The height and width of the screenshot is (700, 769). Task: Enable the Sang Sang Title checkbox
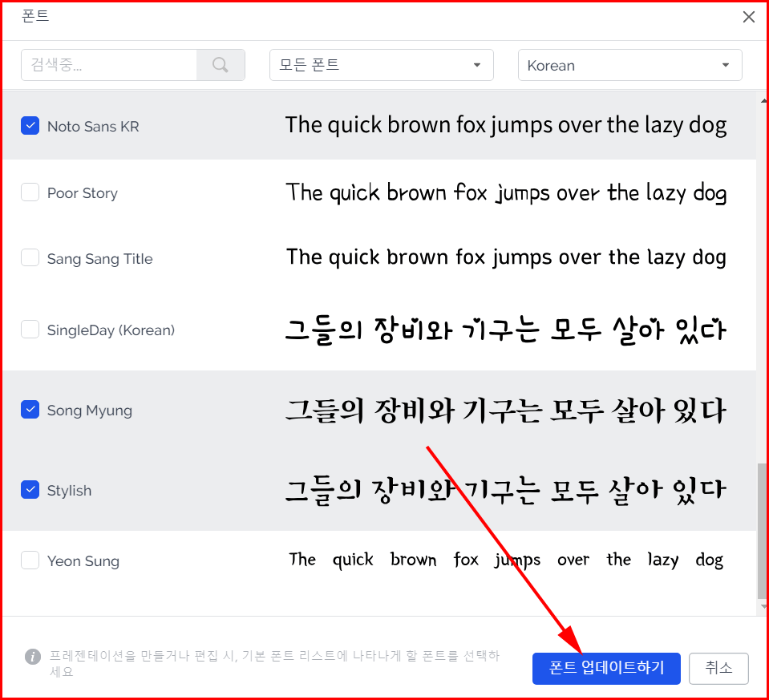point(30,257)
